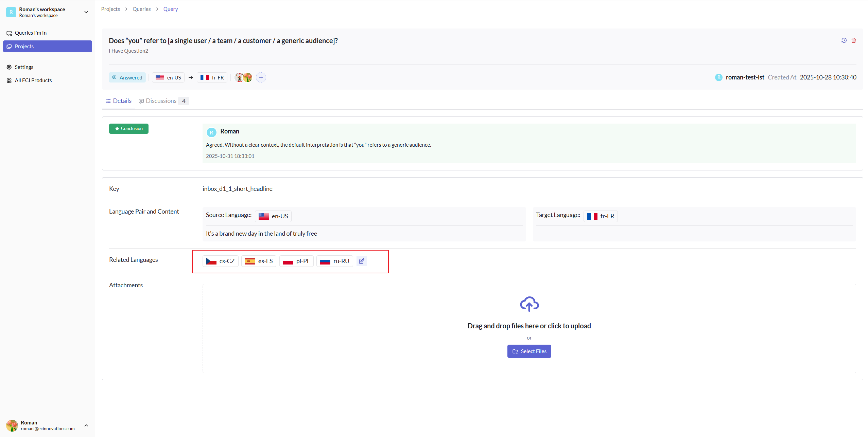Click the cloud upload icon
The height and width of the screenshot is (437, 868).
coord(529,304)
